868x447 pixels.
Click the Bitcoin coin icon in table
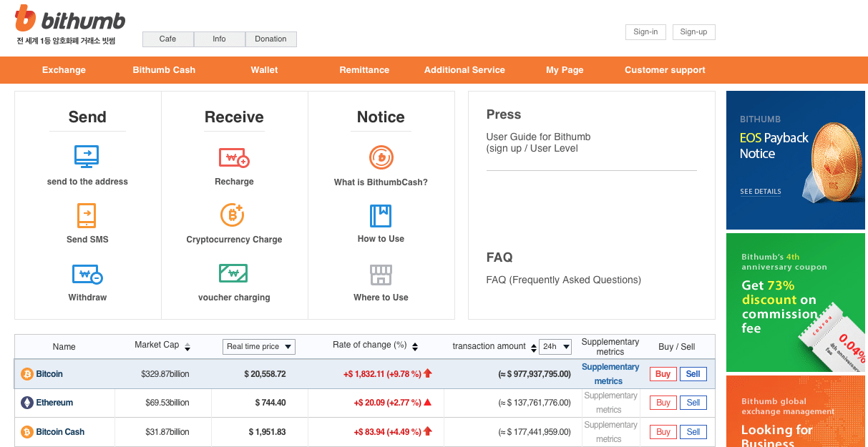click(x=27, y=374)
